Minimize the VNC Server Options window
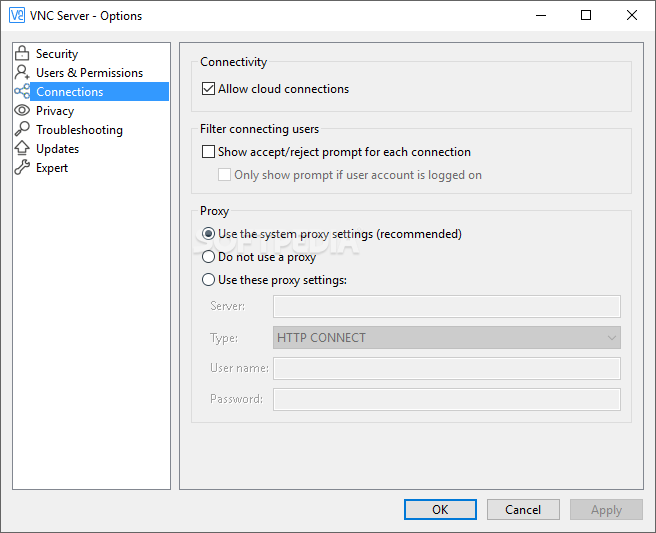The height and width of the screenshot is (533, 656). 541,15
